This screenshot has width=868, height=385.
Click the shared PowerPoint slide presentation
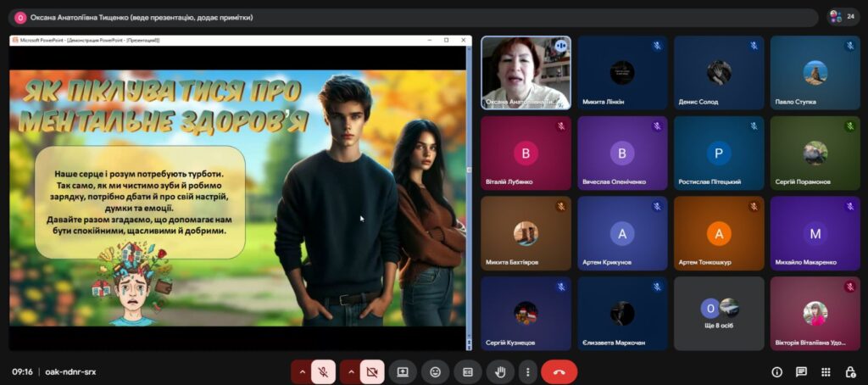pyautogui.click(x=237, y=198)
